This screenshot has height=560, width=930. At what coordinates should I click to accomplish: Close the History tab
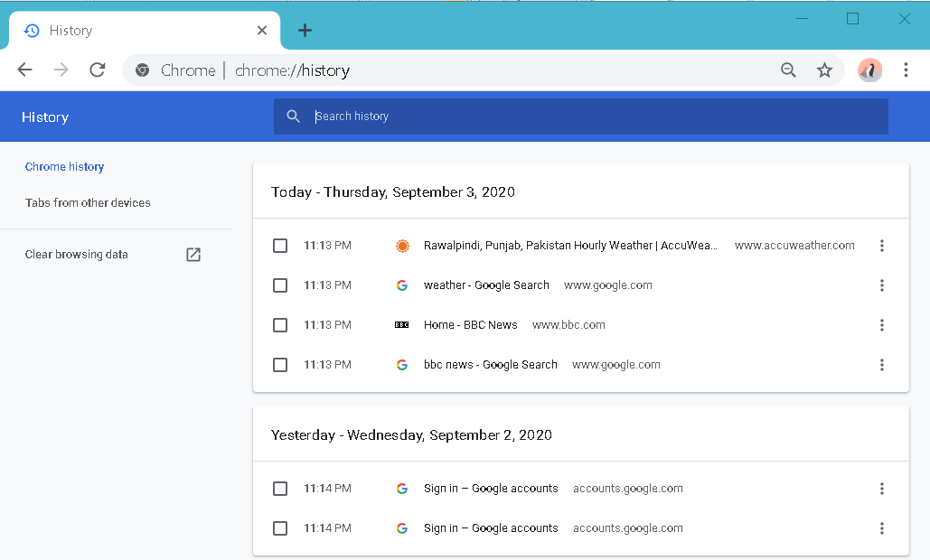(262, 31)
